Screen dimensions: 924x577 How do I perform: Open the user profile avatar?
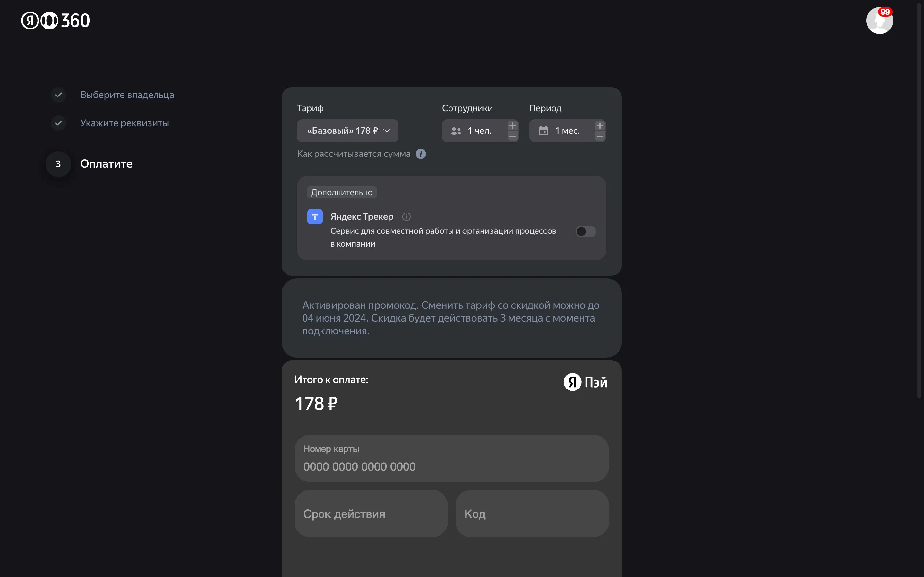pyautogui.click(x=879, y=21)
